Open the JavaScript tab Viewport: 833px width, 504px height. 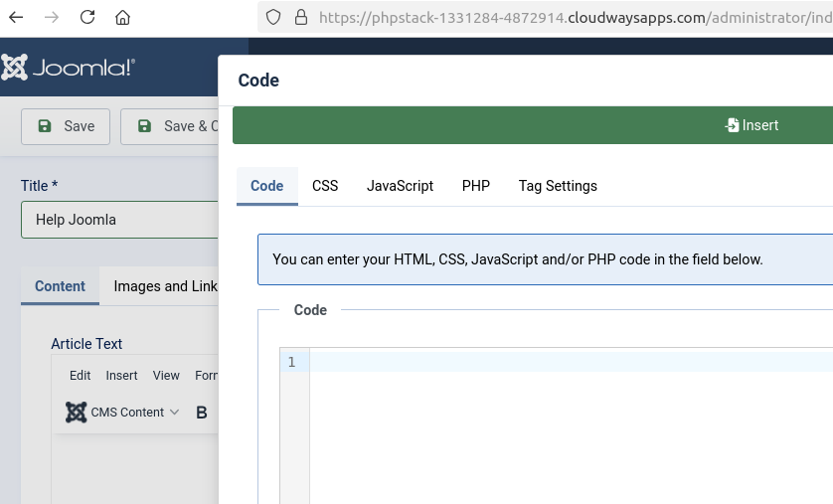[x=400, y=186]
